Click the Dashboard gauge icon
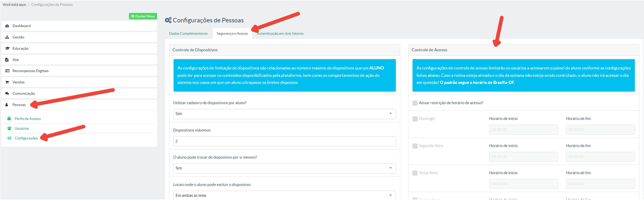This screenshot has height=201, width=644. [7, 26]
